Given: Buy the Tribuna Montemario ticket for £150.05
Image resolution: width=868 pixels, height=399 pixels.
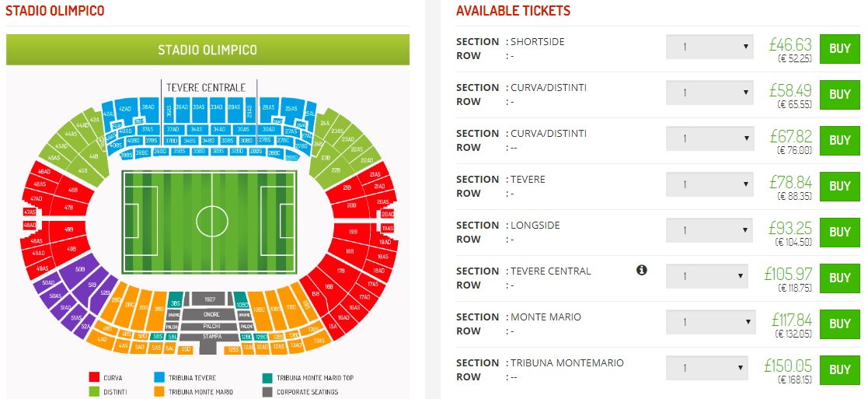Looking at the screenshot, I should [x=839, y=369].
